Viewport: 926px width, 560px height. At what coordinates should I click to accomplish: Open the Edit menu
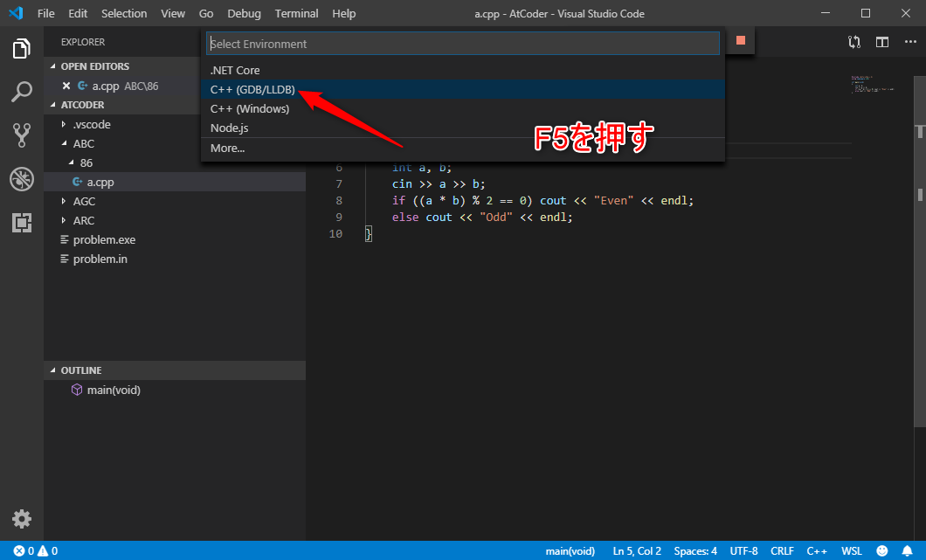(78, 14)
